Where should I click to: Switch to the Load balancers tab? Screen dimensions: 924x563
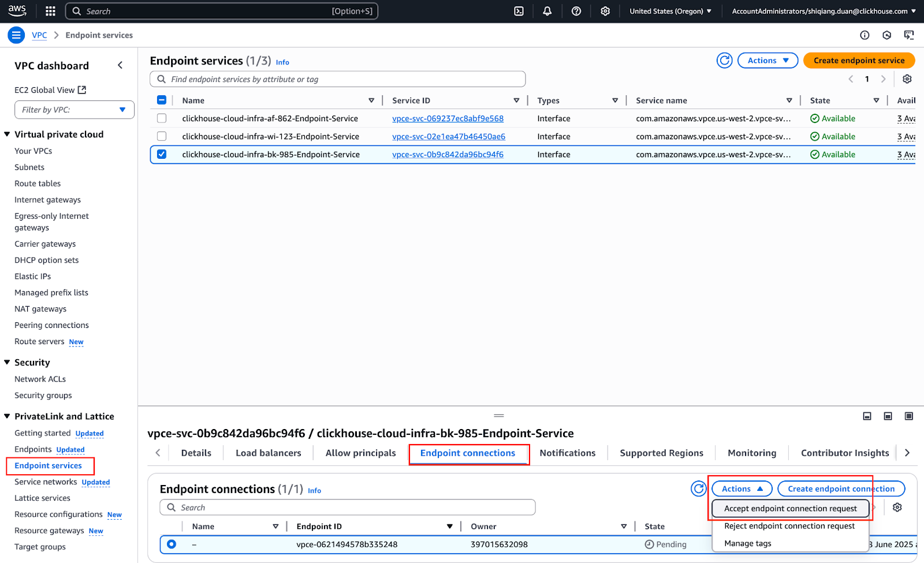tap(267, 453)
